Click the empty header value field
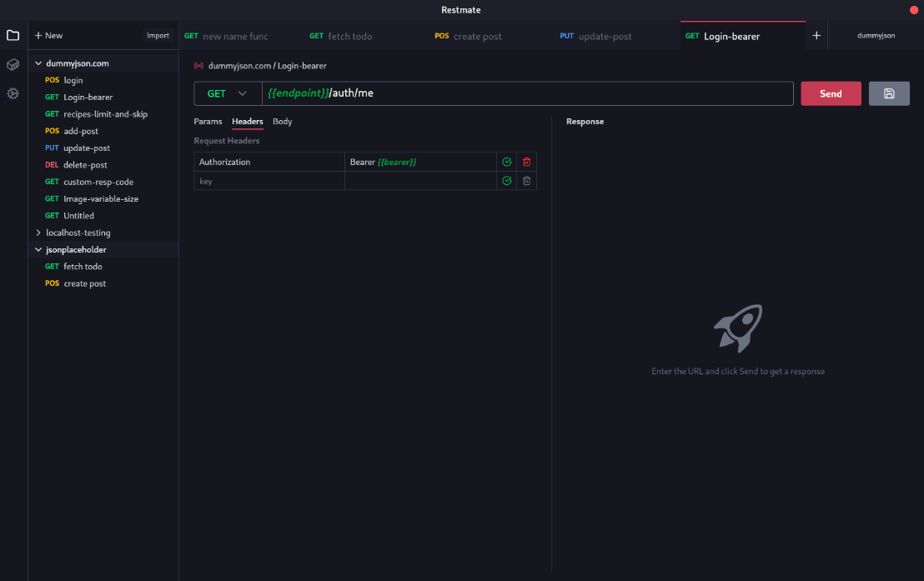The width and height of the screenshot is (924, 581). pos(420,181)
